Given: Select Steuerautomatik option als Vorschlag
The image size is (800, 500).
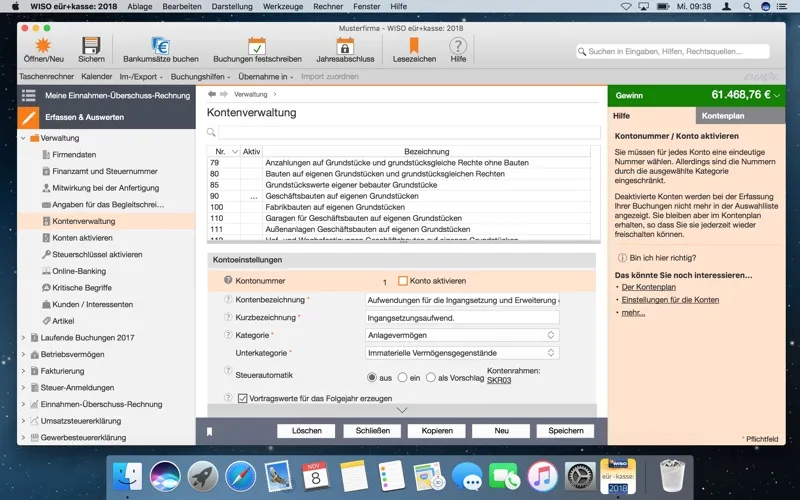Looking at the screenshot, I should pyautogui.click(x=431, y=378).
